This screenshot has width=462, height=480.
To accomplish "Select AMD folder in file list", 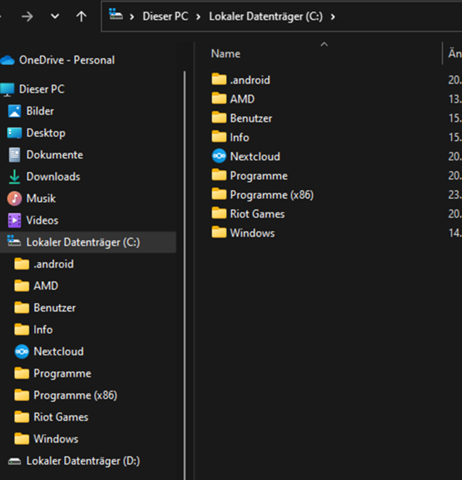I will tap(242, 99).
